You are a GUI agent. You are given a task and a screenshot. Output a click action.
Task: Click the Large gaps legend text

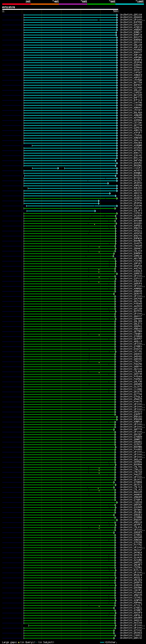tap(10, 642)
